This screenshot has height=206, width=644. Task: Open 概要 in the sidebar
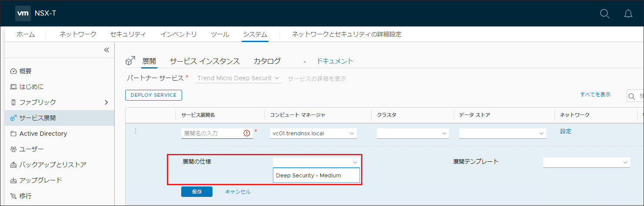tap(25, 71)
